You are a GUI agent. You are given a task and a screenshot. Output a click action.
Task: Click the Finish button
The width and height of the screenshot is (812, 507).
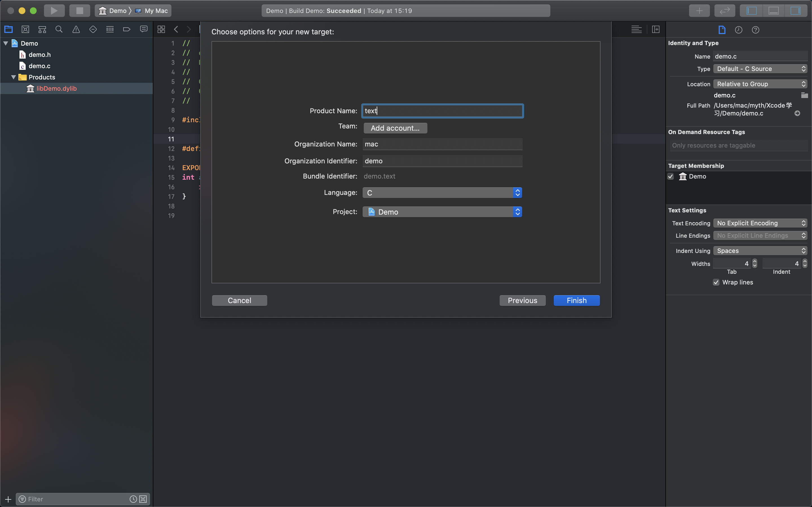click(x=576, y=301)
